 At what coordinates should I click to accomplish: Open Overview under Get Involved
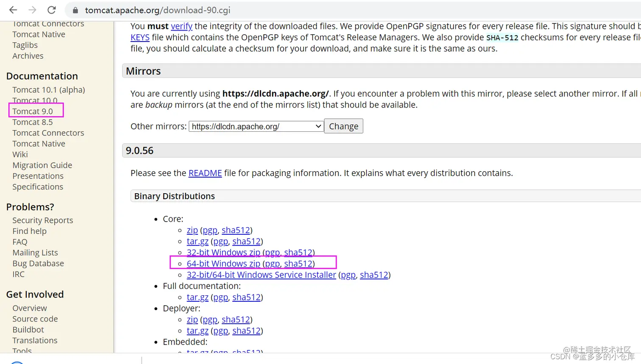30,308
